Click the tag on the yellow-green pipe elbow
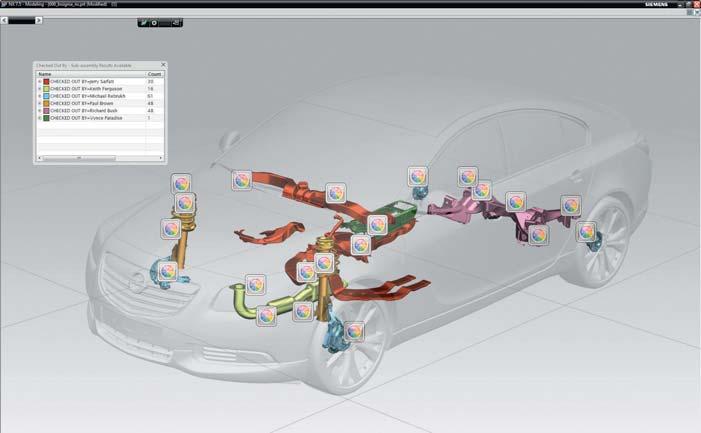The width and height of the screenshot is (701, 433). point(256,285)
